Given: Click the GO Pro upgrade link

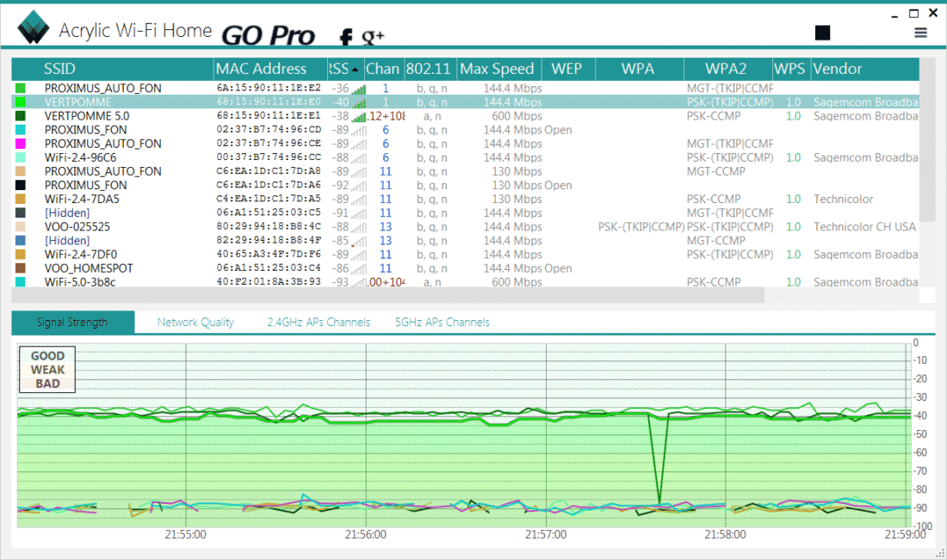Looking at the screenshot, I should pyautogui.click(x=268, y=35).
